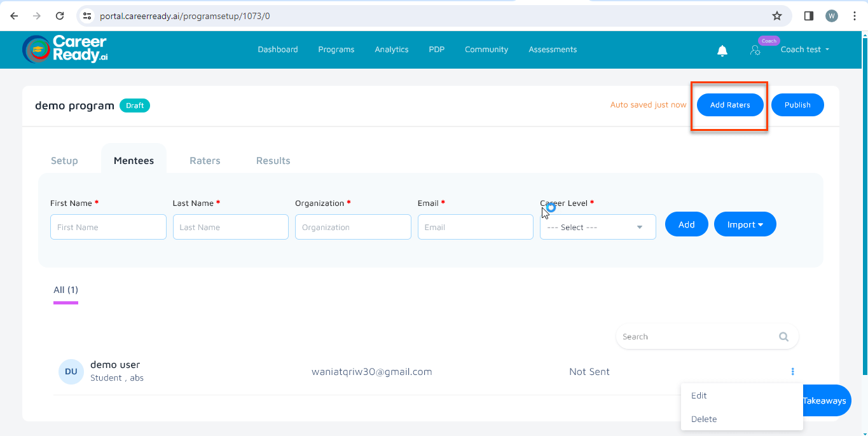Bookmark this page with star icon

[x=776, y=16]
